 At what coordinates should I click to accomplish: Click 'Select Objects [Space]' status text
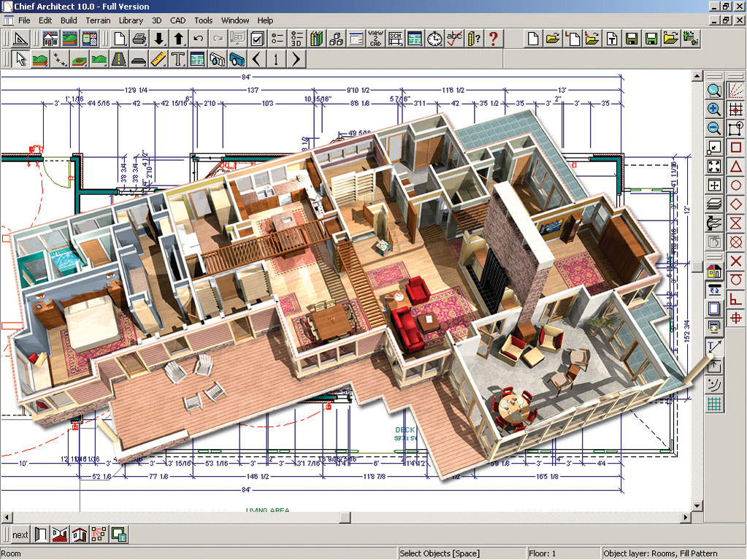[x=440, y=553]
